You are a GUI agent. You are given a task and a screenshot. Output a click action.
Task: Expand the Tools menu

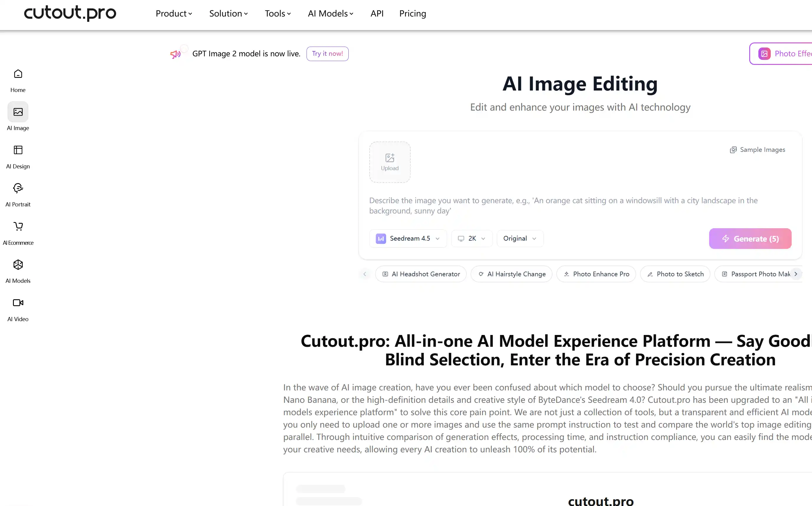278,13
